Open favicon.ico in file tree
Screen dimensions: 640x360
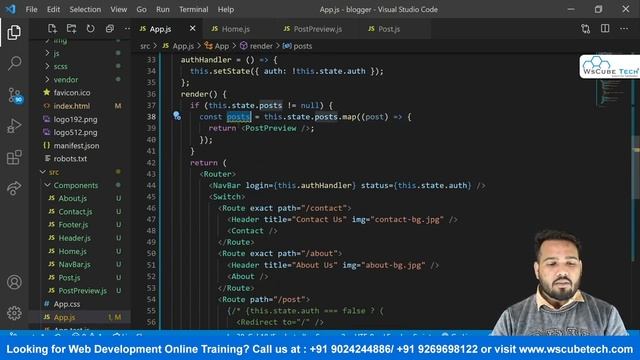pyautogui.click(x=72, y=93)
